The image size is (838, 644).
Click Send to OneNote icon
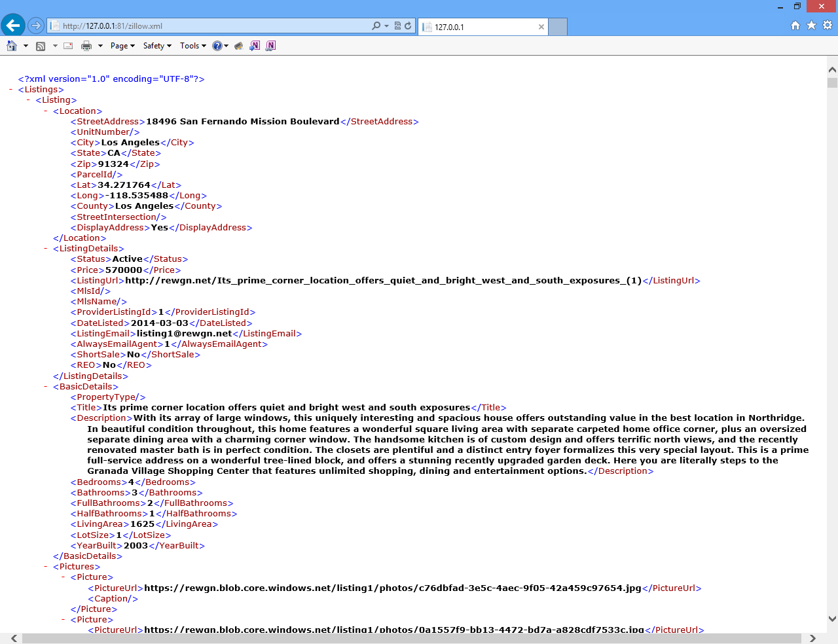[255, 46]
